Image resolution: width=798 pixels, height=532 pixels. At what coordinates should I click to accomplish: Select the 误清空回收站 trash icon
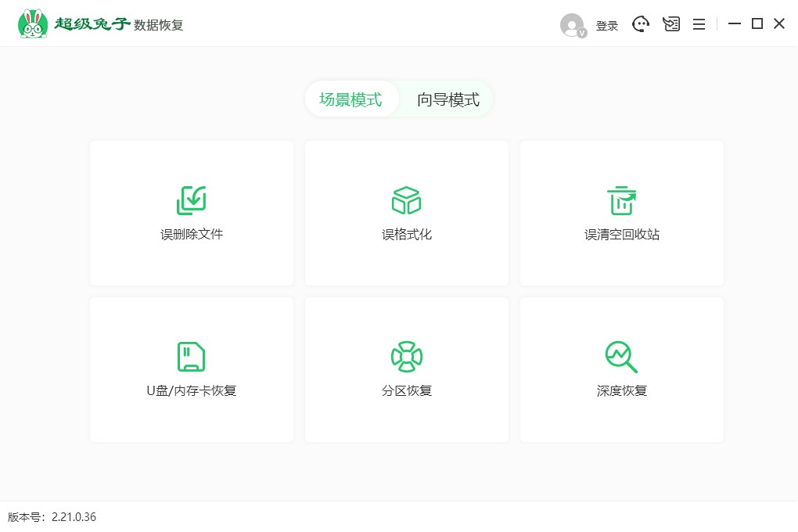(621, 199)
